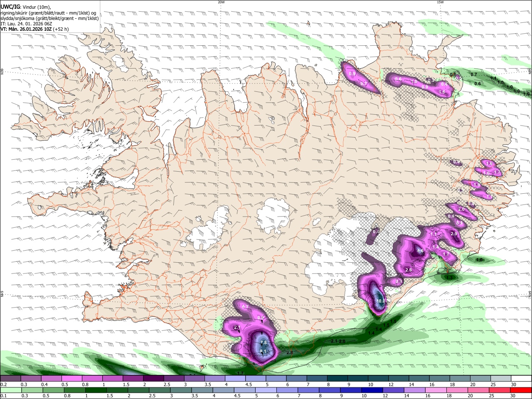Image resolution: width=532 pixels, height=399 pixels.
Task: Click the 'IT: Lau. 24. 01. 2026 06Z' line
Action: pos(26,24)
